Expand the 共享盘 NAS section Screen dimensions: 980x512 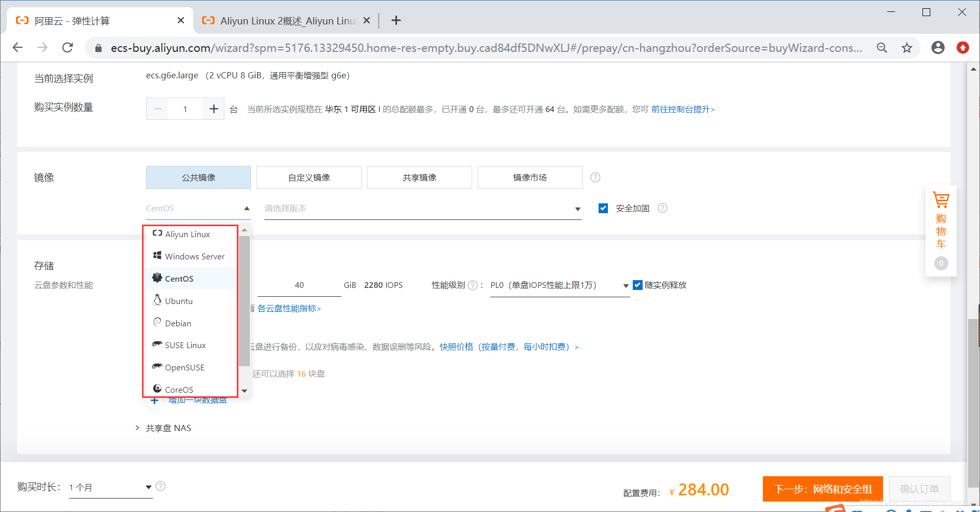click(x=169, y=427)
